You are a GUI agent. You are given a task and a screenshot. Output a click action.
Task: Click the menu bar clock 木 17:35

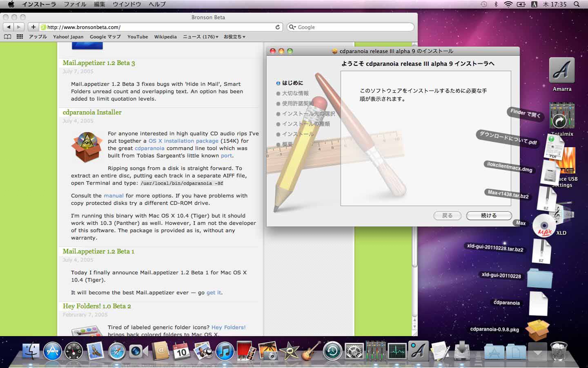coord(555,4)
